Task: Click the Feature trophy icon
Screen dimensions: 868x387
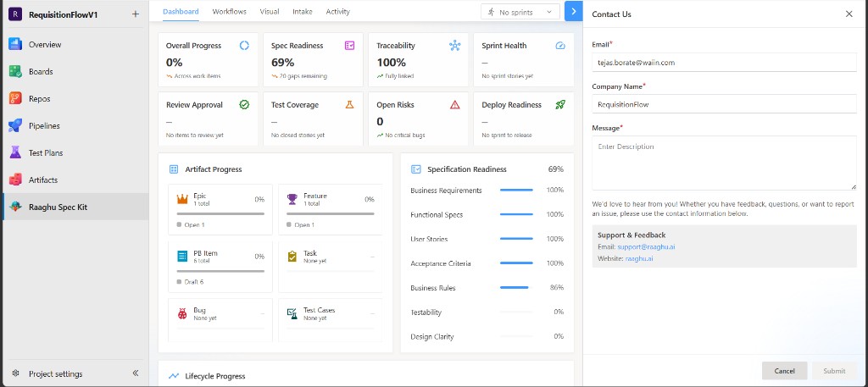Action: tap(292, 199)
